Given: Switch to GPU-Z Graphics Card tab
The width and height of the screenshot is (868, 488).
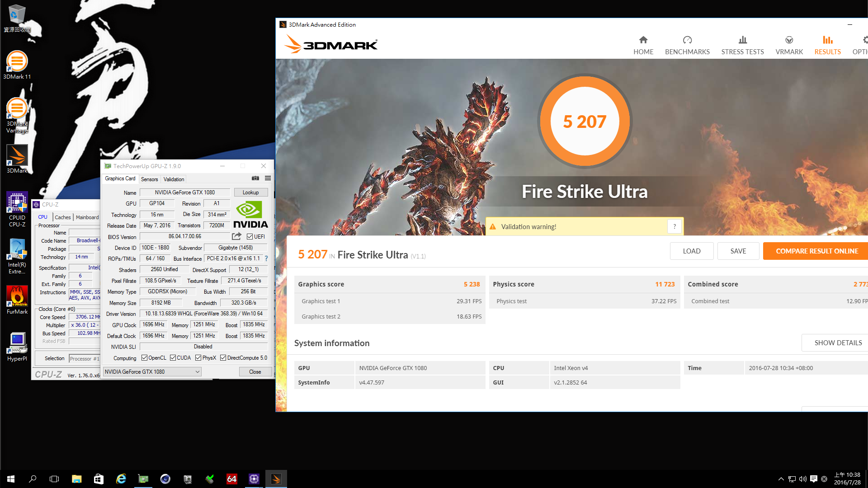Looking at the screenshot, I should coord(120,178).
